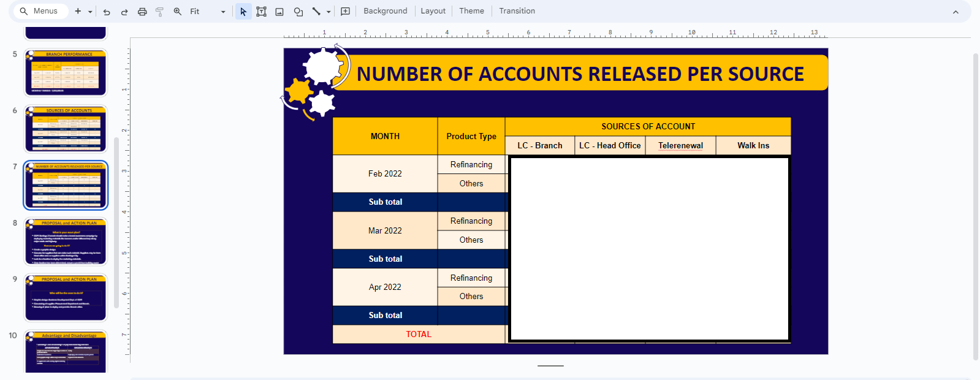Image resolution: width=980 pixels, height=380 pixels.
Task: Click the Insert shape icon
Action: point(298,12)
